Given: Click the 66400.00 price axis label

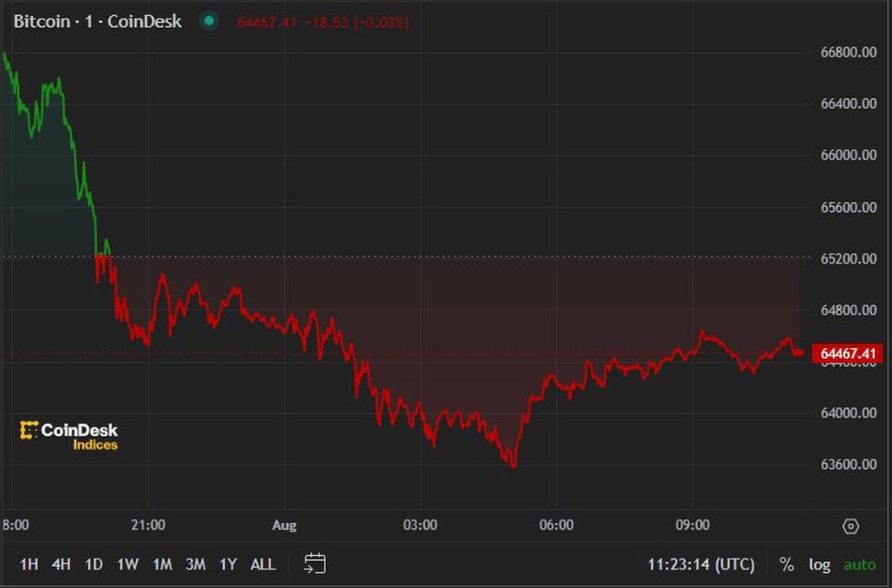Looking at the screenshot, I should [848, 104].
